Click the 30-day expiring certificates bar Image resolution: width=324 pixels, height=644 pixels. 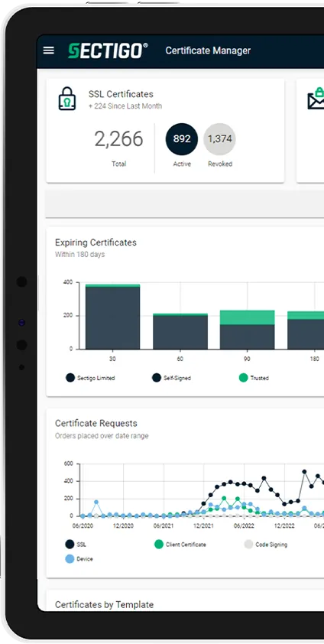(112, 317)
